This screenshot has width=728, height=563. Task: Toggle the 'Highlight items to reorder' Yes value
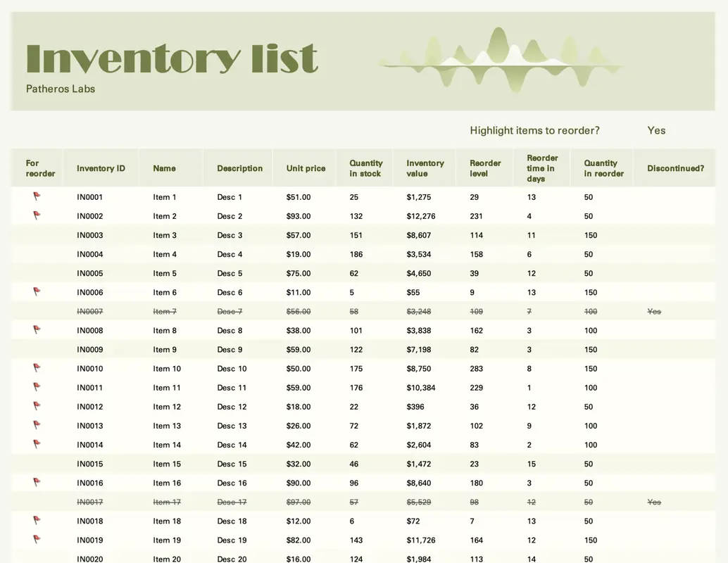point(656,130)
